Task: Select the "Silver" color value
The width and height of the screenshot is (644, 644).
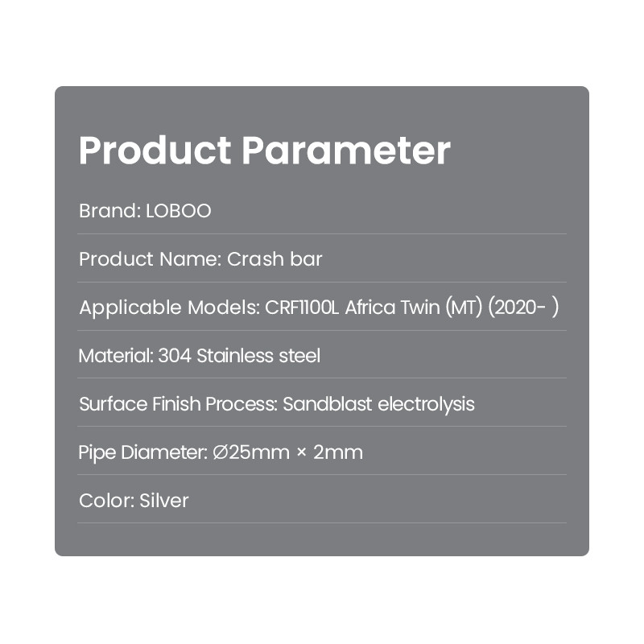Action: 164,501
